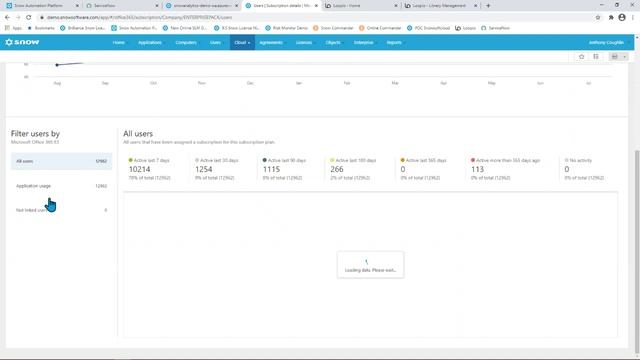Viewport: 640px width, 360px height.
Task: Open the Bookmarks folder in bookmarks bar
Action: (x=41, y=28)
